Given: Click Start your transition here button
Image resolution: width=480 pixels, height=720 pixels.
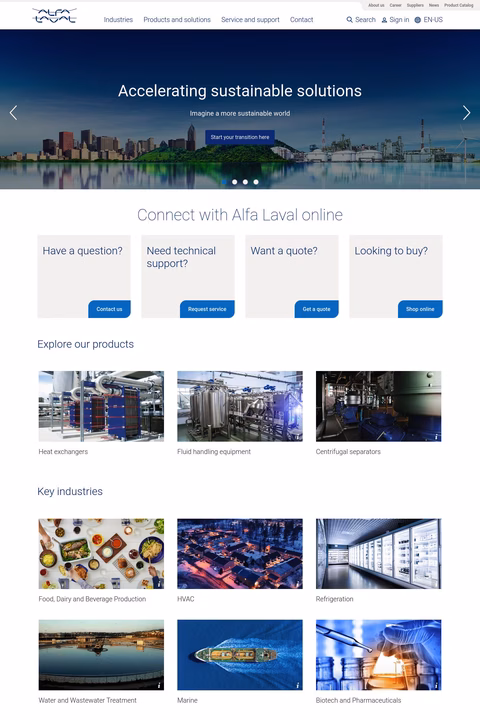Looking at the screenshot, I should coord(240,137).
